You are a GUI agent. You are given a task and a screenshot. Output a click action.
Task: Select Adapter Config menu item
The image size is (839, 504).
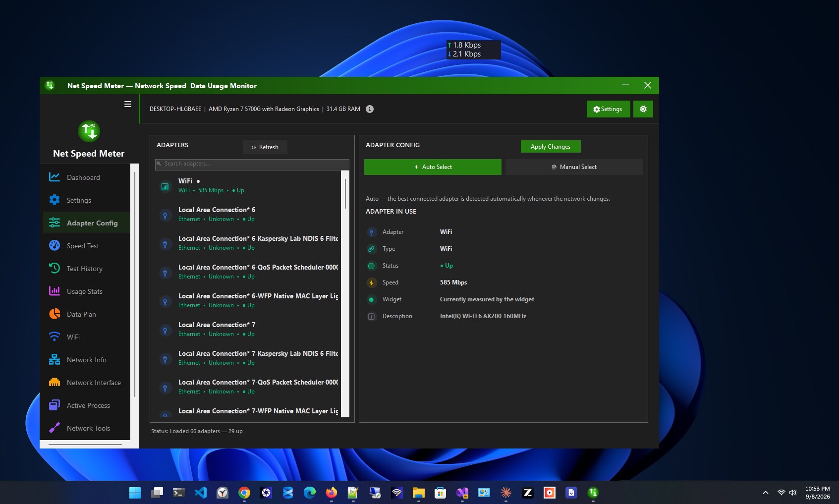point(87,223)
